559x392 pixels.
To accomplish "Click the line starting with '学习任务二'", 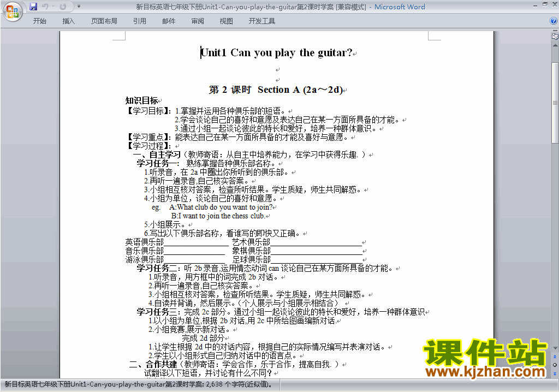I will click(265, 268).
